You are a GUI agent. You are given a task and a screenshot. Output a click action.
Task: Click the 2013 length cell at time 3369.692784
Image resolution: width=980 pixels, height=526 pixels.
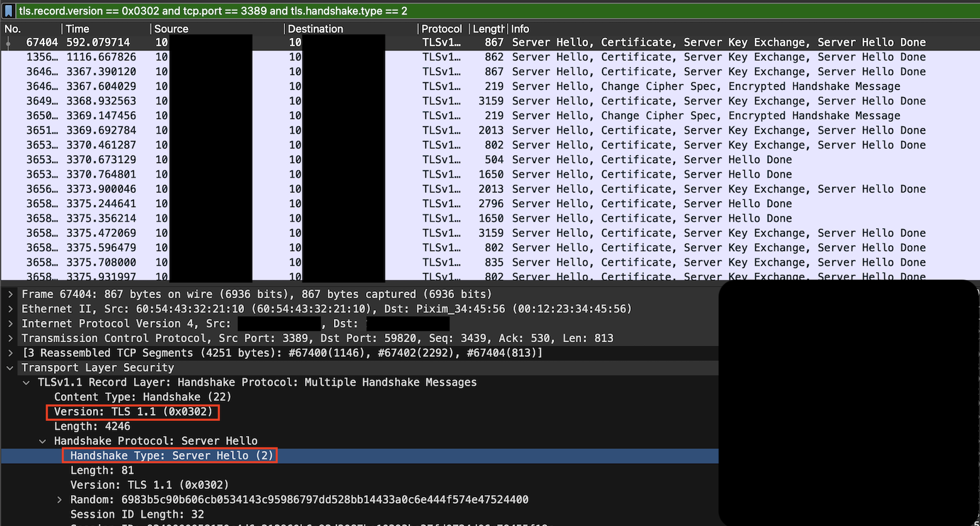[x=491, y=130]
